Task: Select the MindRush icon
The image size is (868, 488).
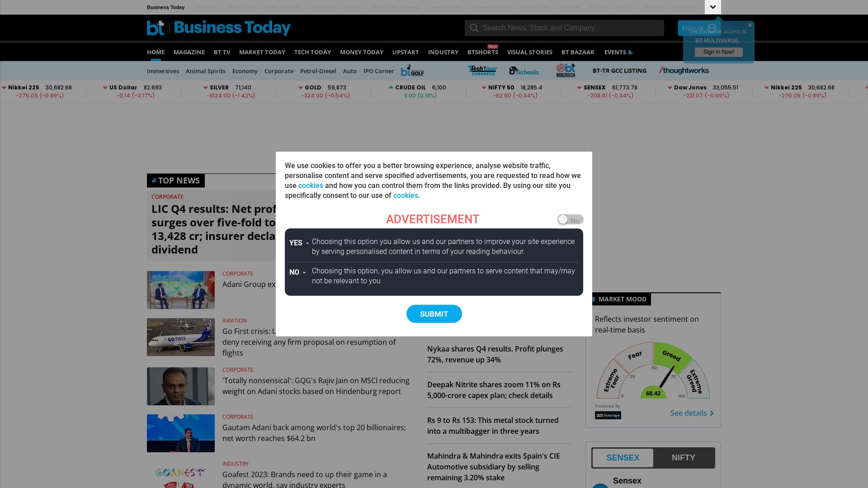Action: 566,70
